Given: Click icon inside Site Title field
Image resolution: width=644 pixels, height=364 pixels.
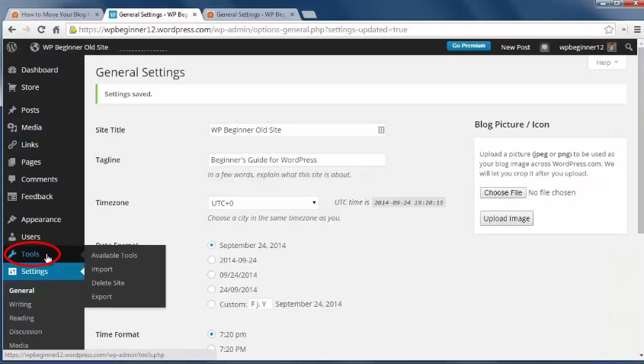Looking at the screenshot, I should (381, 130).
